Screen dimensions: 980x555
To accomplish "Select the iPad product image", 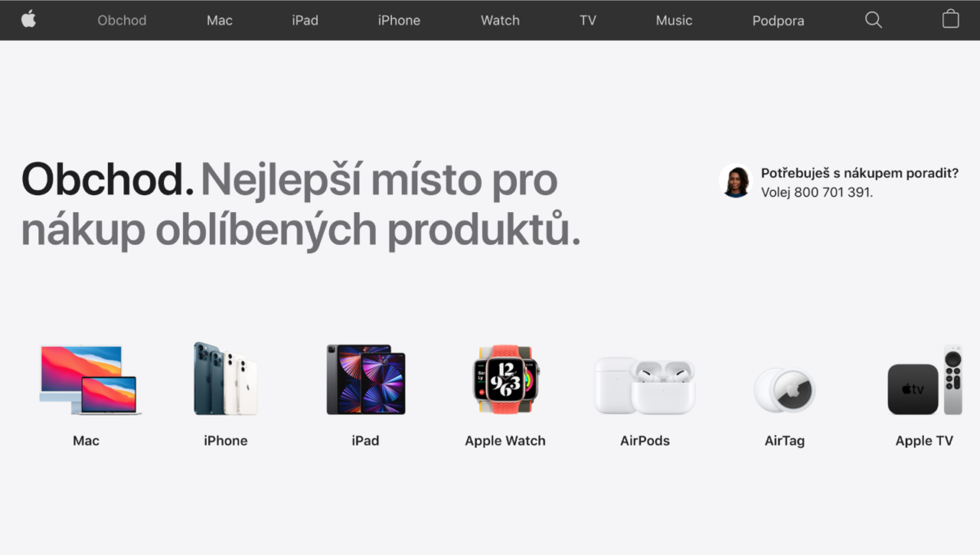I will click(366, 380).
